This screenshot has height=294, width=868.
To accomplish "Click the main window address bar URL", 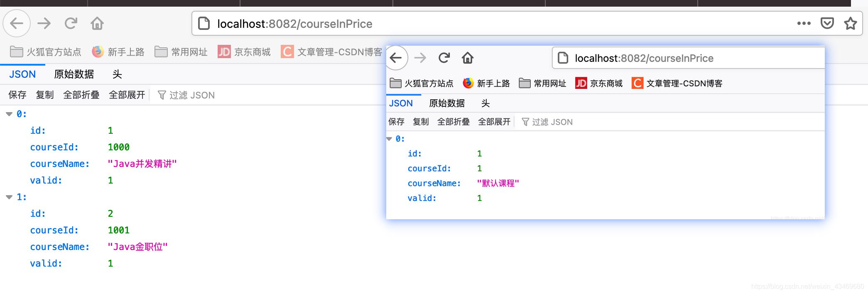I will click(x=295, y=24).
